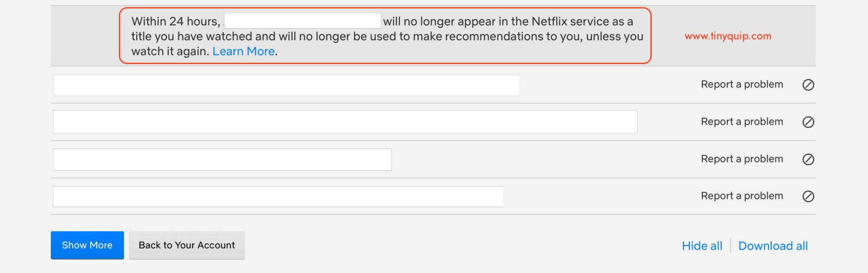Report a problem for the fourth title
This screenshot has width=868, height=273.
point(741,196)
